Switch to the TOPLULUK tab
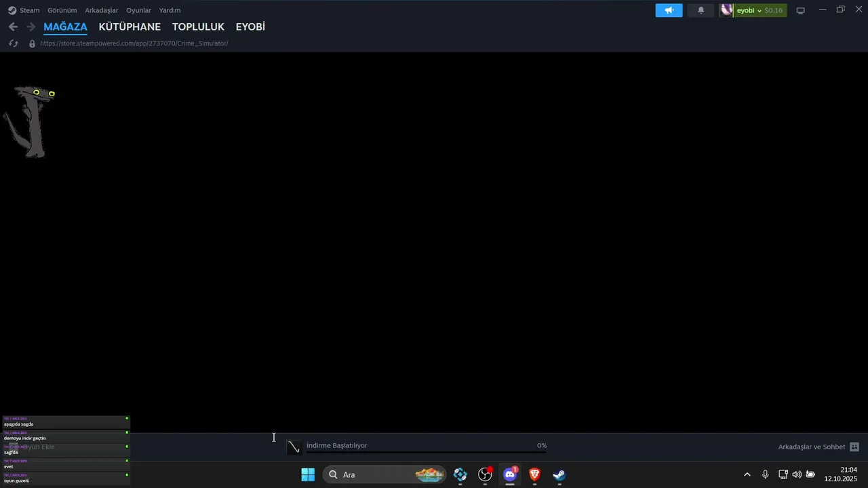The image size is (868, 488). [198, 27]
